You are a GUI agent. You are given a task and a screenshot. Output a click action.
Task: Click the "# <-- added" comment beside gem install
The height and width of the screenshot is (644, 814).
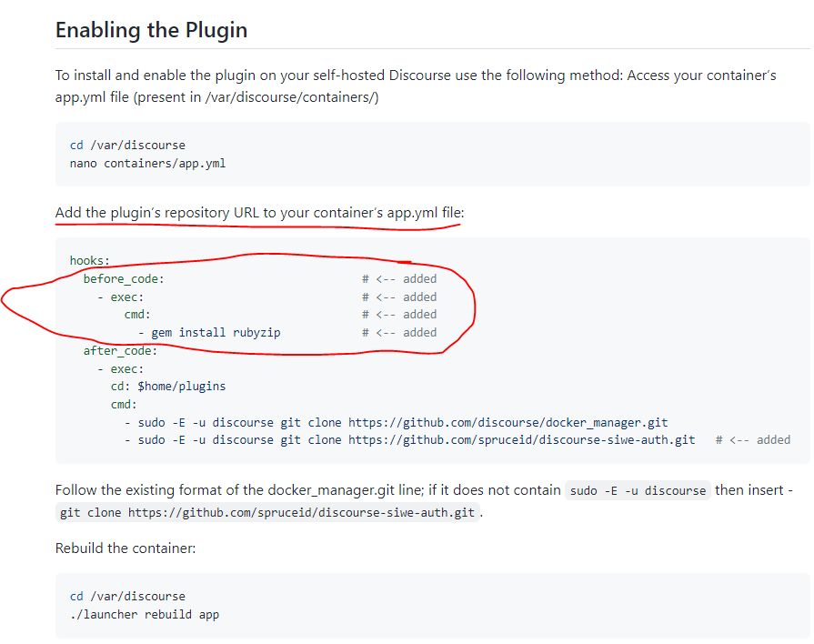399,332
